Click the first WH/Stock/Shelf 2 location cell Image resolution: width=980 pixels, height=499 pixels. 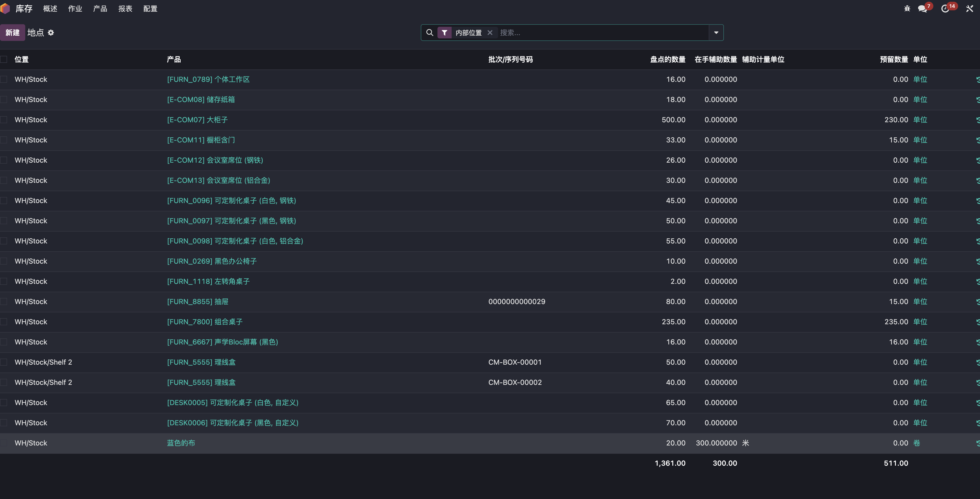click(x=43, y=362)
